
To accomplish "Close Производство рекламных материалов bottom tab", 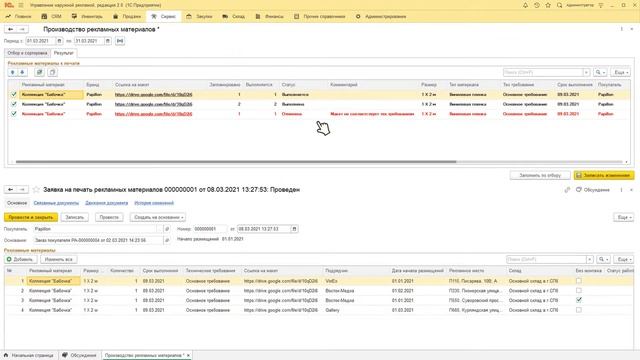I will click(x=188, y=356).
